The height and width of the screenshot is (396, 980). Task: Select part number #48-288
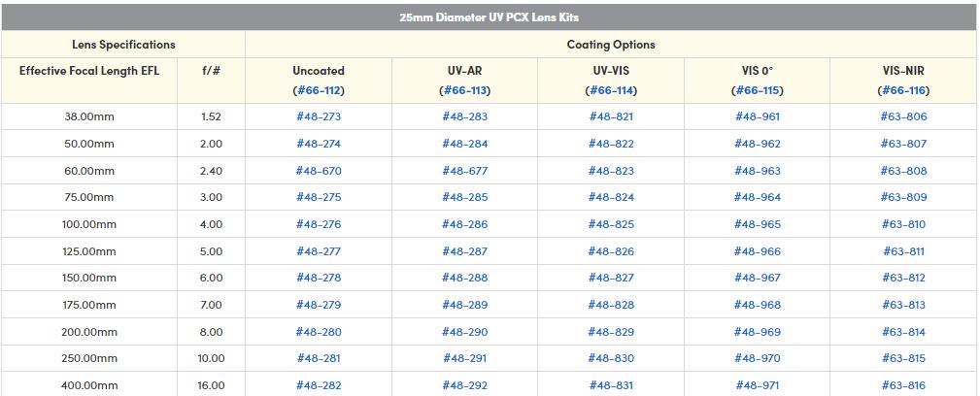point(464,278)
